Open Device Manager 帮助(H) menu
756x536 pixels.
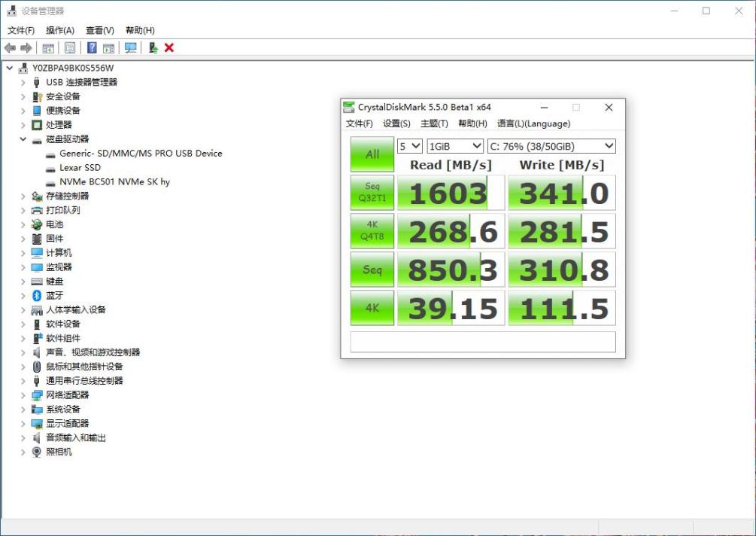(141, 30)
